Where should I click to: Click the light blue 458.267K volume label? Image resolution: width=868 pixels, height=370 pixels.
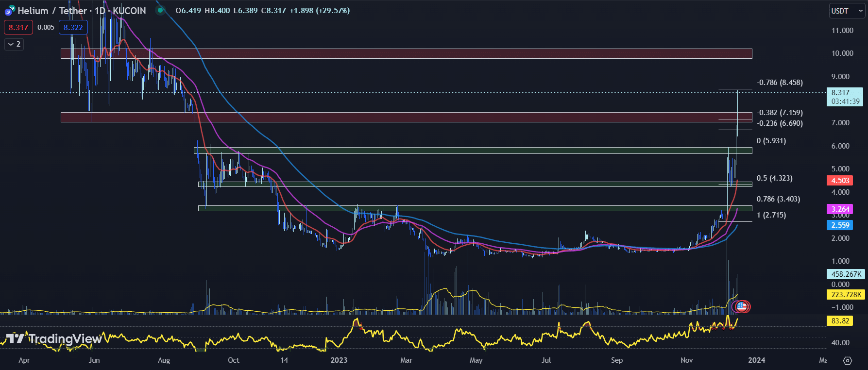[846, 274]
